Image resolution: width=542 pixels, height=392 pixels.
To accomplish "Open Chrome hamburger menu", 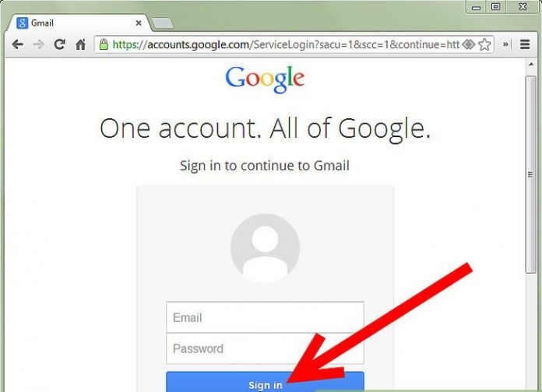I will pos(525,44).
